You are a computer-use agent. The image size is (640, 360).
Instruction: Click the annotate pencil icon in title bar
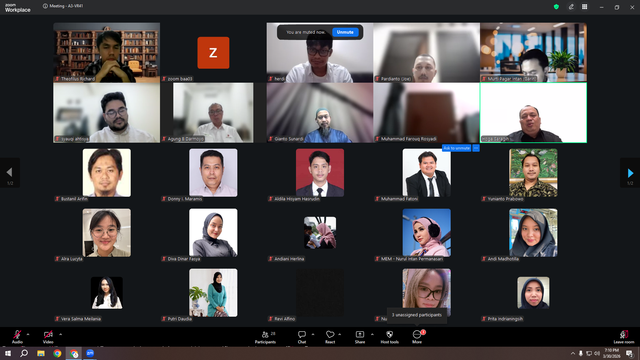pos(571,7)
